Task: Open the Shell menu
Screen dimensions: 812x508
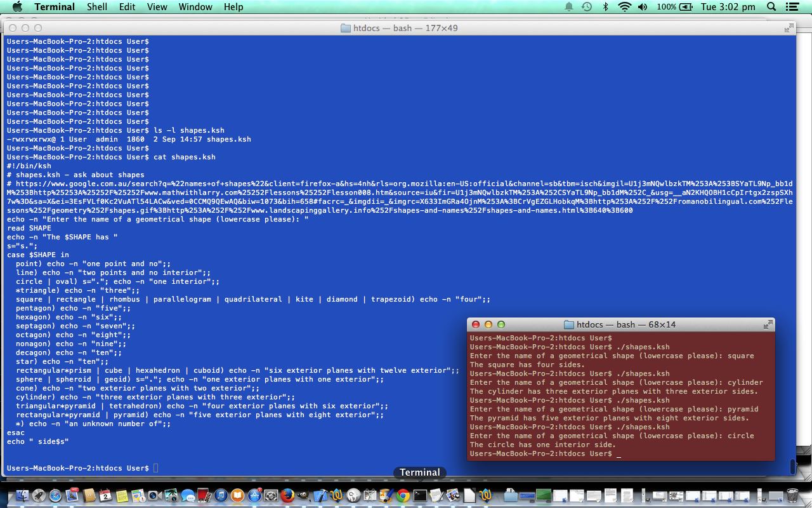Action: coord(96,7)
